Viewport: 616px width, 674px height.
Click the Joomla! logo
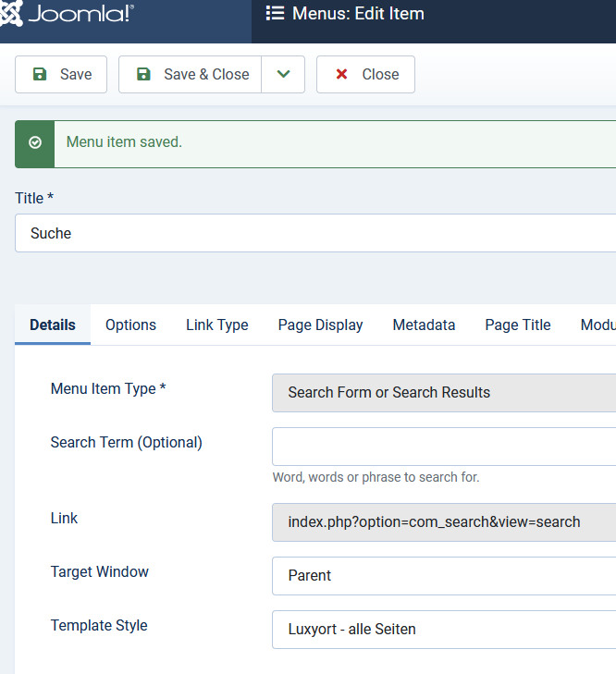pos(69,14)
